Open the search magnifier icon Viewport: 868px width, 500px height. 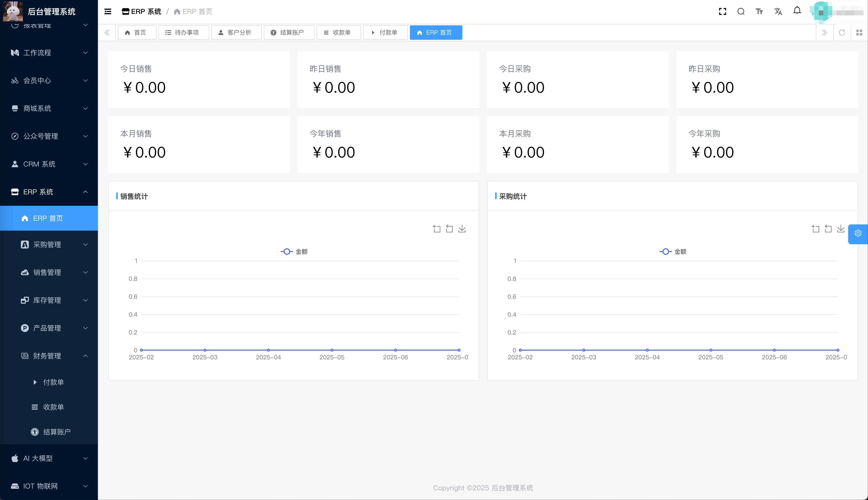click(x=741, y=12)
